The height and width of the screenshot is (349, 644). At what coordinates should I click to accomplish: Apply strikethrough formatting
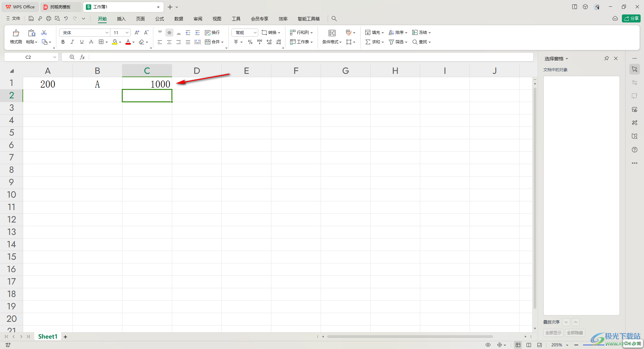click(91, 42)
